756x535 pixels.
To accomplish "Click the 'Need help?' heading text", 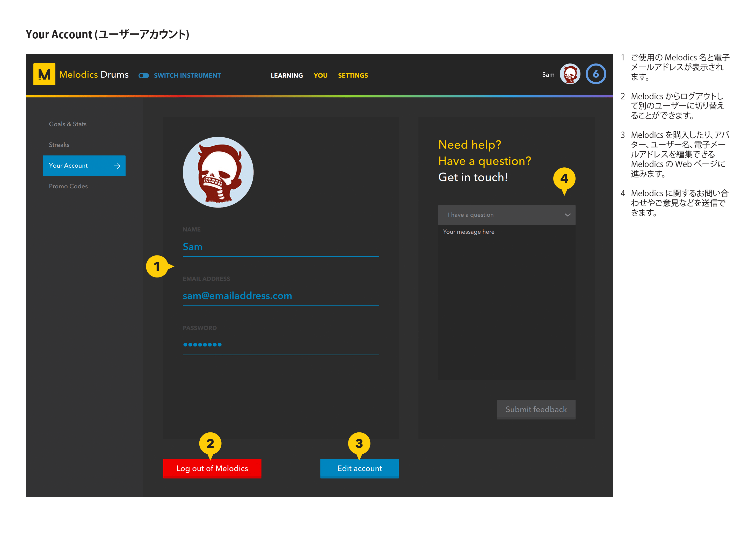I will pos(470,145).
